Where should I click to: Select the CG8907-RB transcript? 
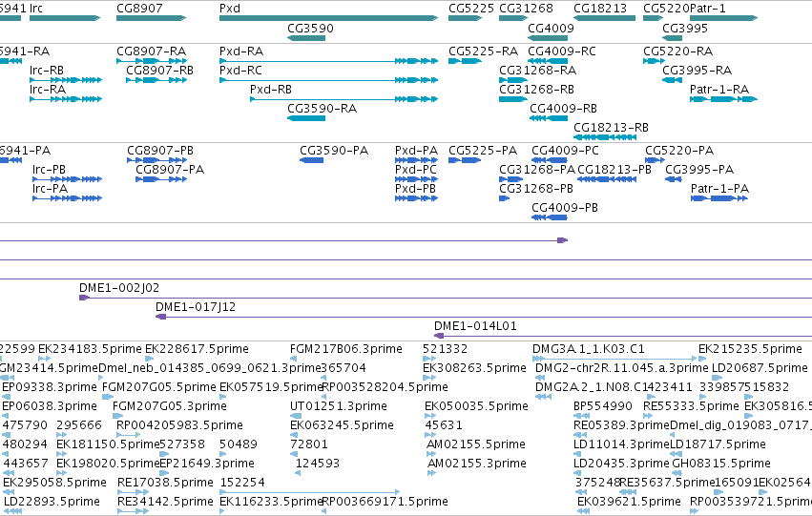click(x=156, y=80)
